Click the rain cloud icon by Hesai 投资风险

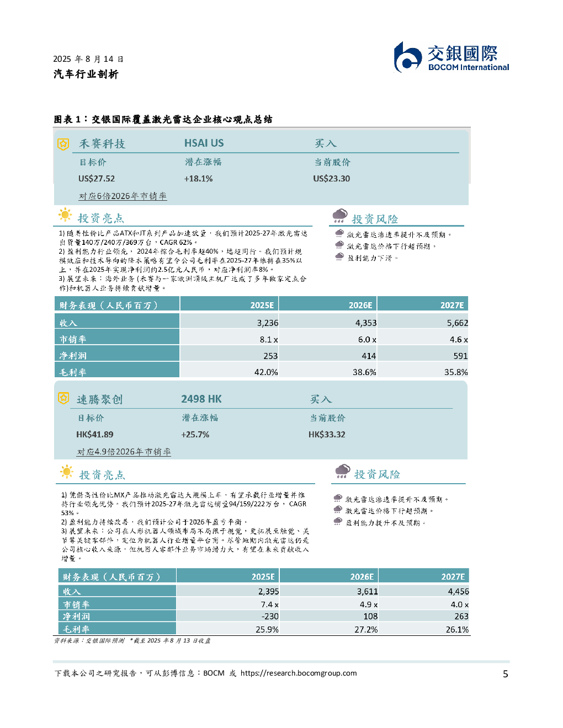coord(340,216)
